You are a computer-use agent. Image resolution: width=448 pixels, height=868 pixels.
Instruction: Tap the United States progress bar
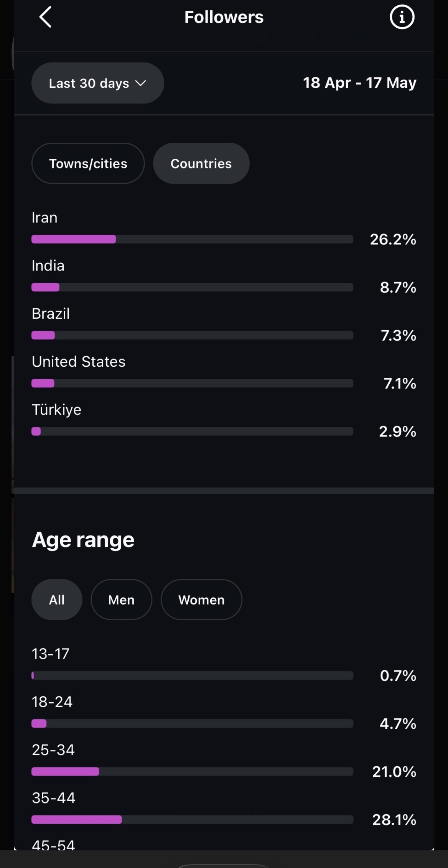point(192,383)
